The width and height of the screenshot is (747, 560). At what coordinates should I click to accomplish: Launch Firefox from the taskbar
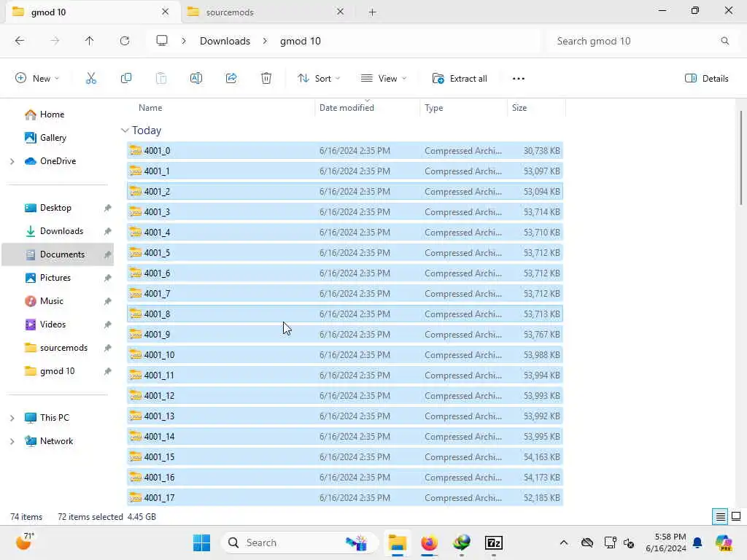[x=429, y=542]
